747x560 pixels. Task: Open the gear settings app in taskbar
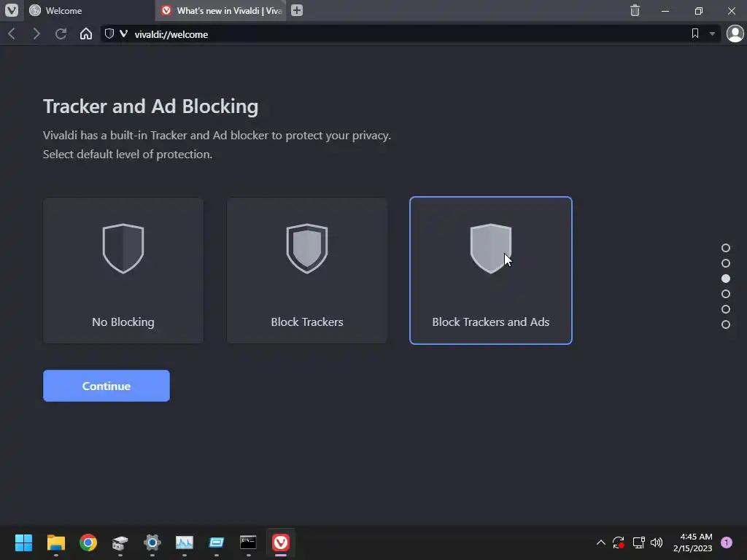point(152,542)
